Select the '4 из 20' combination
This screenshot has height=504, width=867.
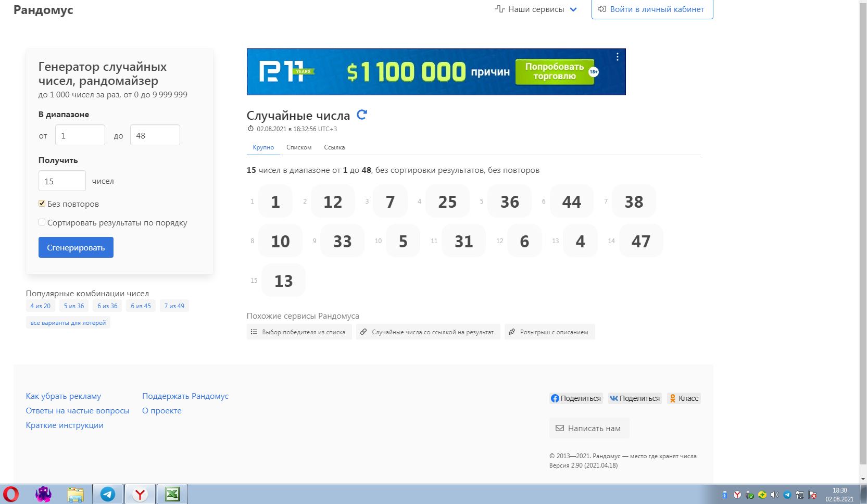pos(41,306)
